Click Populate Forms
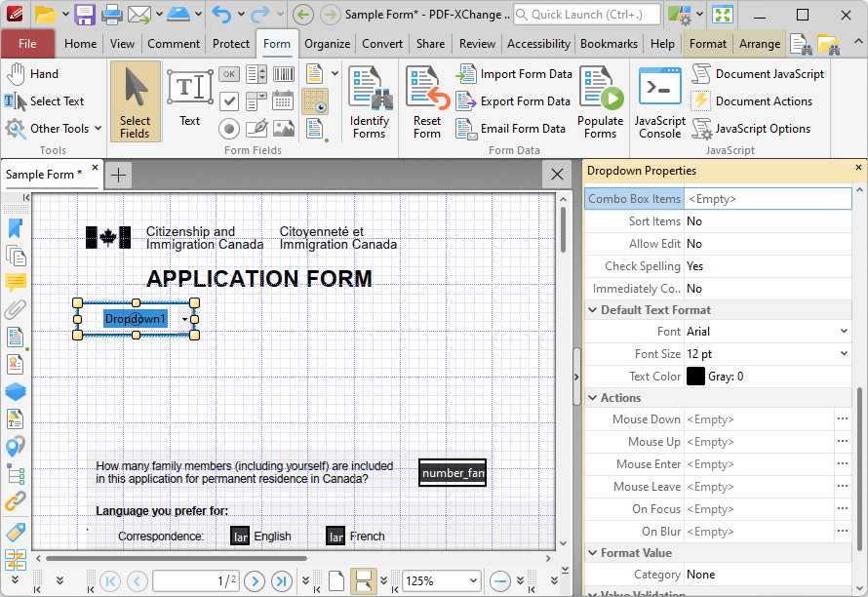This screenshot has width=868, height=597. click(x=601, y=101)
